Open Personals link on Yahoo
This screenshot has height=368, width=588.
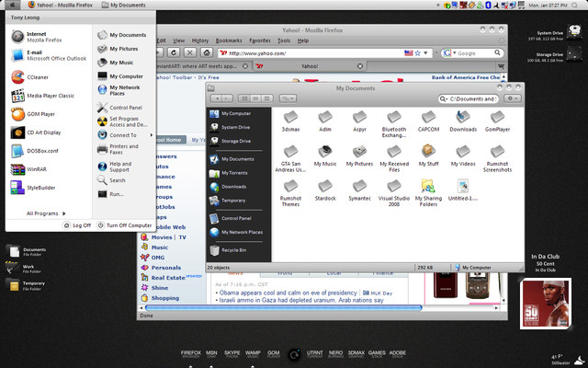(166, 268)
